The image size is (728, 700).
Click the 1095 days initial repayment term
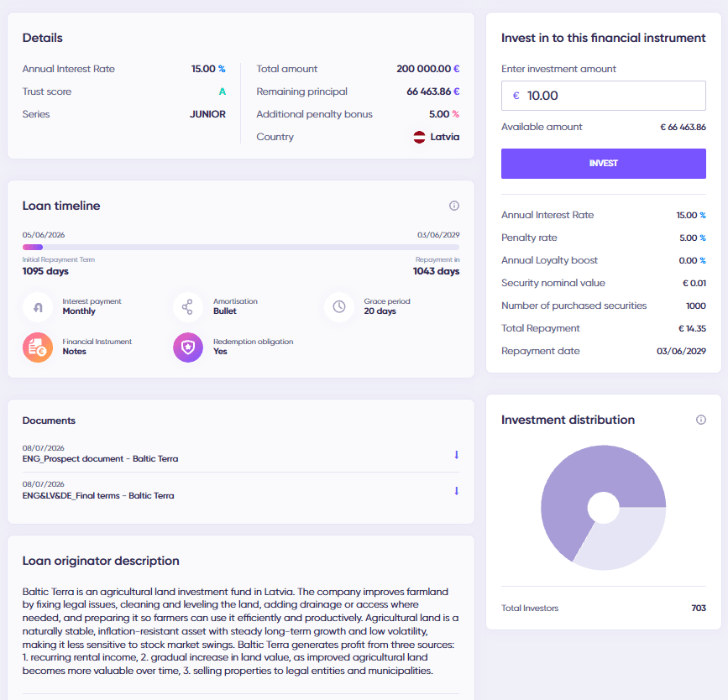click(x=45, y=271)
